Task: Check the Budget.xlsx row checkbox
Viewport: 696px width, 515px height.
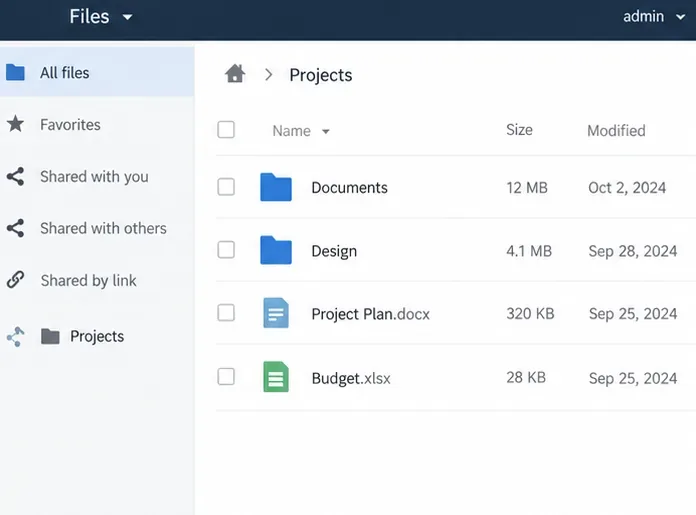Action: coord(226,377)
